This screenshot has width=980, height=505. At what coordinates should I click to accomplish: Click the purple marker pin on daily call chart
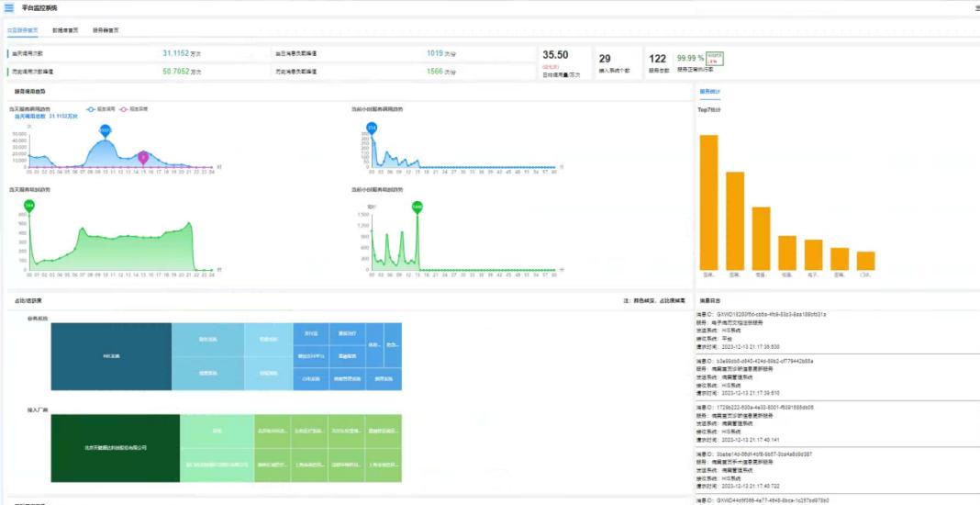coord(143,157)
